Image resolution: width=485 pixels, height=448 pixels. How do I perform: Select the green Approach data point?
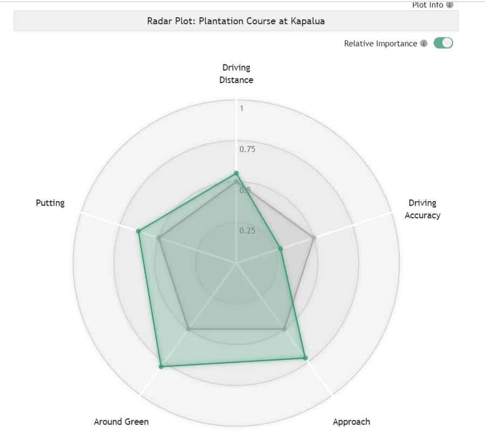[305, 358]
